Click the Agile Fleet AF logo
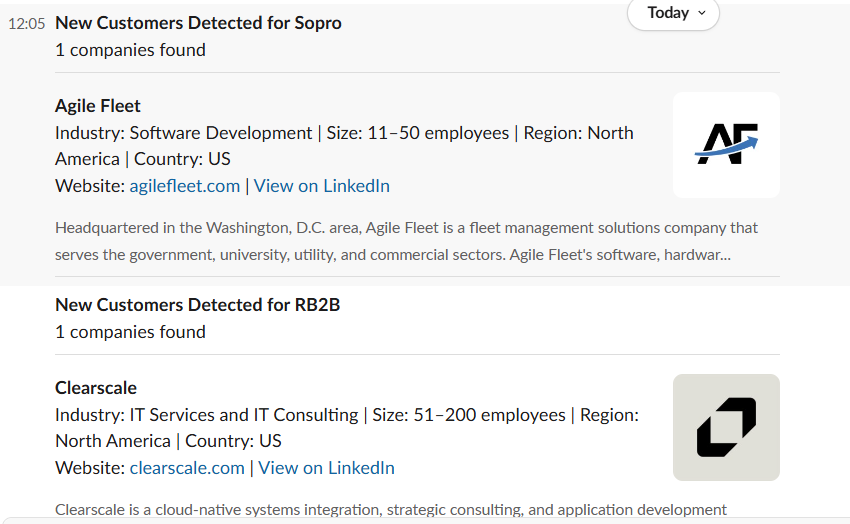The image size is (850, 524). [726, 145]
